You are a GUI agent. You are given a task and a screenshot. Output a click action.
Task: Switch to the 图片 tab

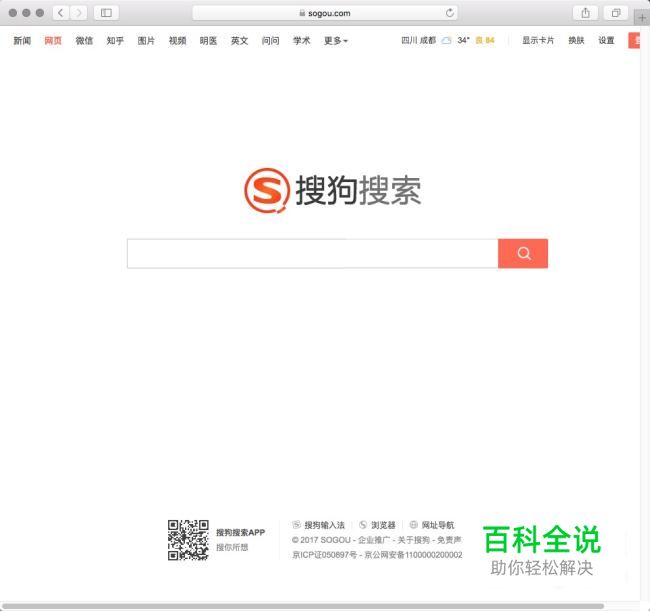pyautogui.click(x=146, y=40)
